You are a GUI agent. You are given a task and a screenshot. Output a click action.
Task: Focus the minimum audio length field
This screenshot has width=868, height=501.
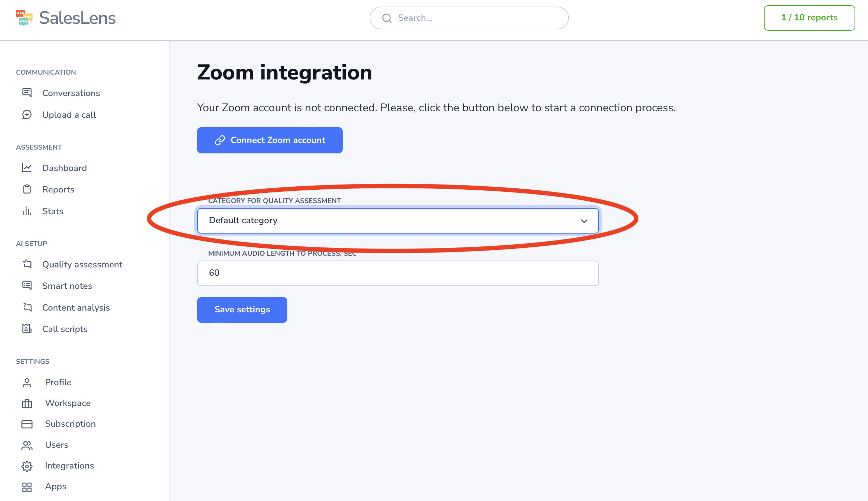(398, 273)
